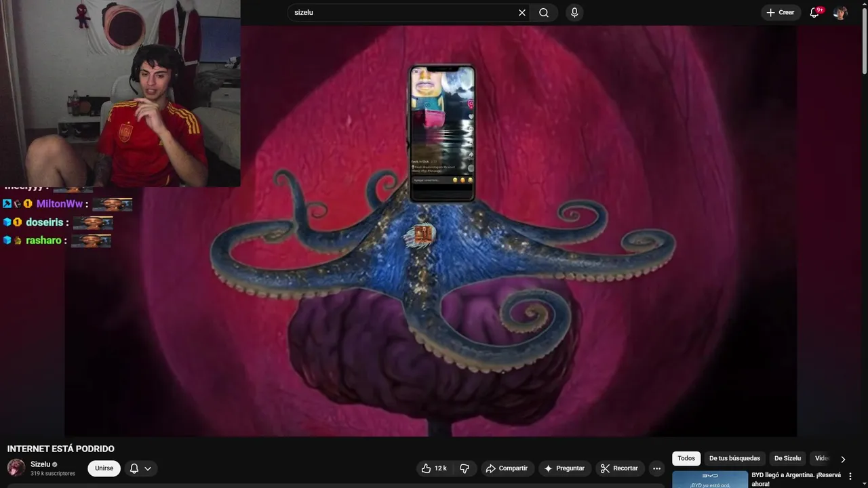Screen dimensions: 868x488
Task: Select the De Sizelu chip
Action: click(787, 458)
